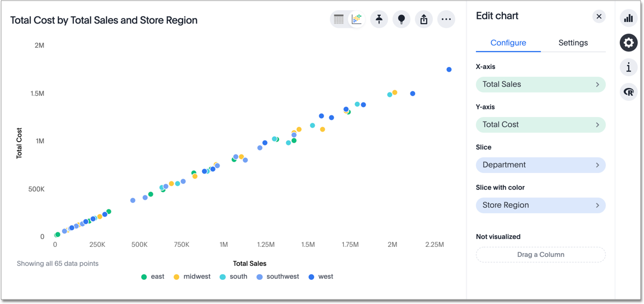
Task: Expand the Total Sales X-axis column
Action: tap(540, 85)
